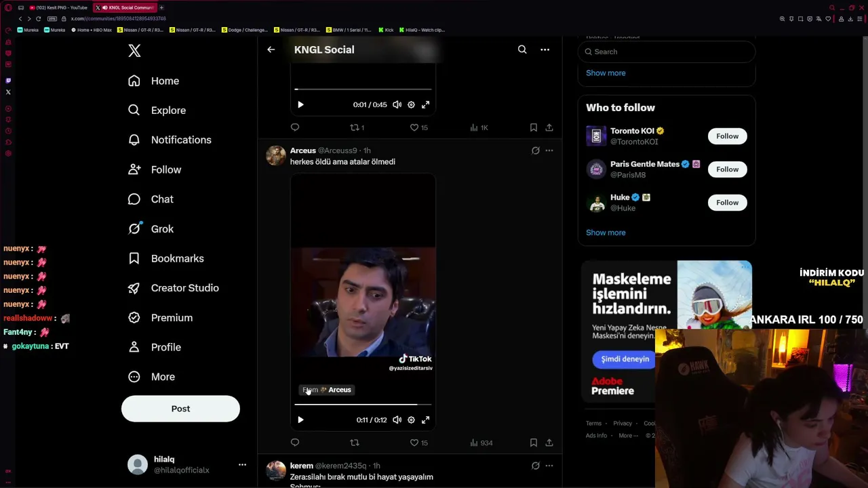The width and height of the screenshot is (868, 488).
Task: Open Notifications in the sidebar
Action: click(x=170, y=140)
